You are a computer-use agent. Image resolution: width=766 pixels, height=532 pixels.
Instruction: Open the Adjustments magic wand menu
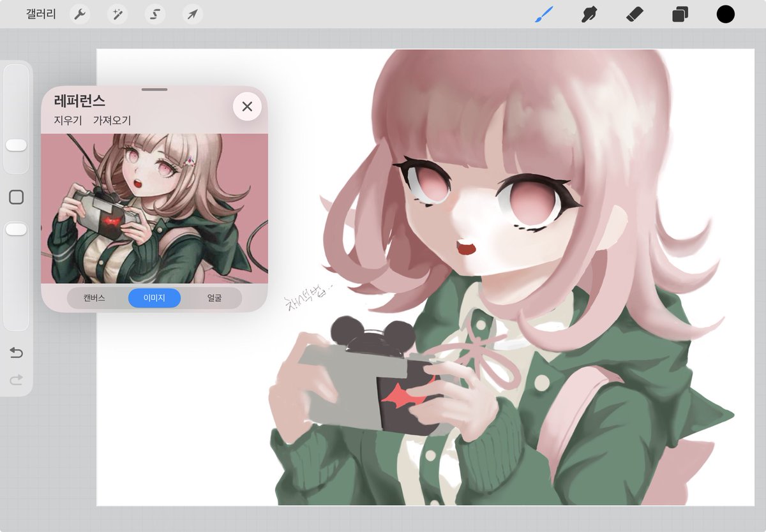click(117, 14)
